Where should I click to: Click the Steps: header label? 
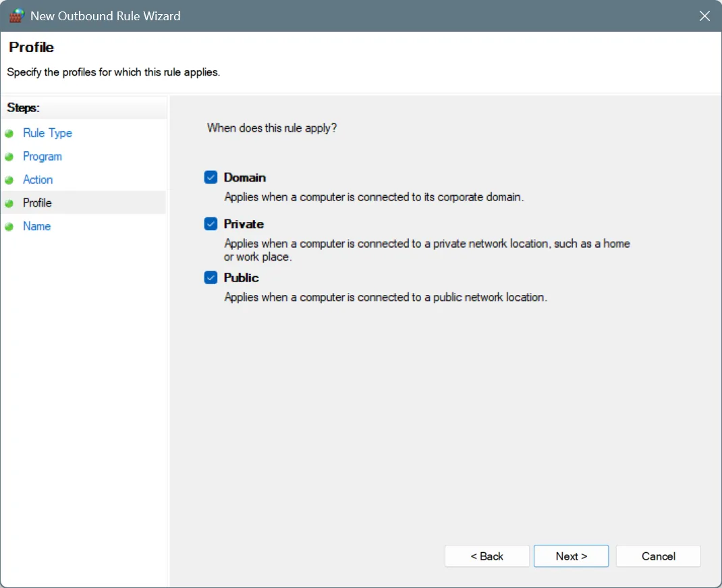coord(23,108)
